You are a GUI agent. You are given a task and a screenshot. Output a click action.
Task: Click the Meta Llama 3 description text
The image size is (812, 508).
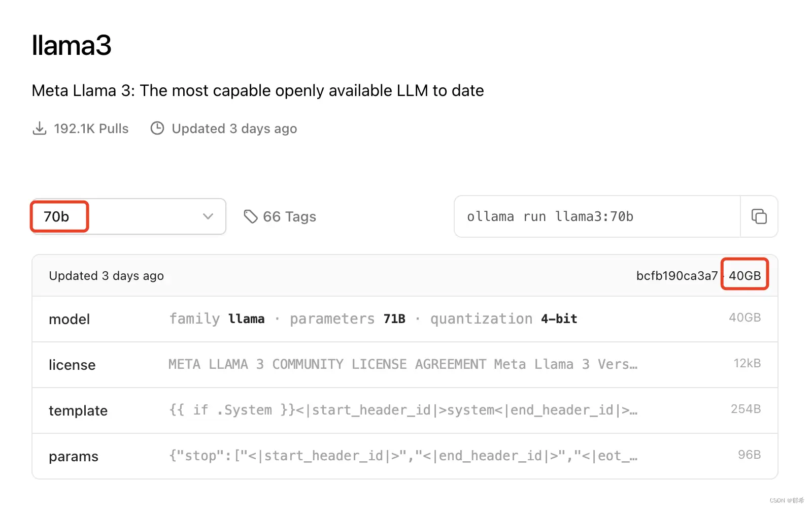coord(258,90)
